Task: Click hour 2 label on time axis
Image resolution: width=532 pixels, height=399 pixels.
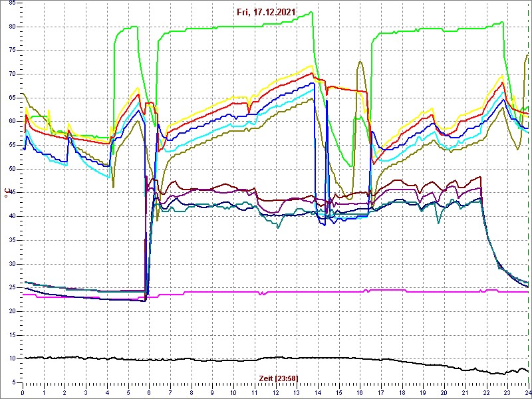Action: (65, 393)
